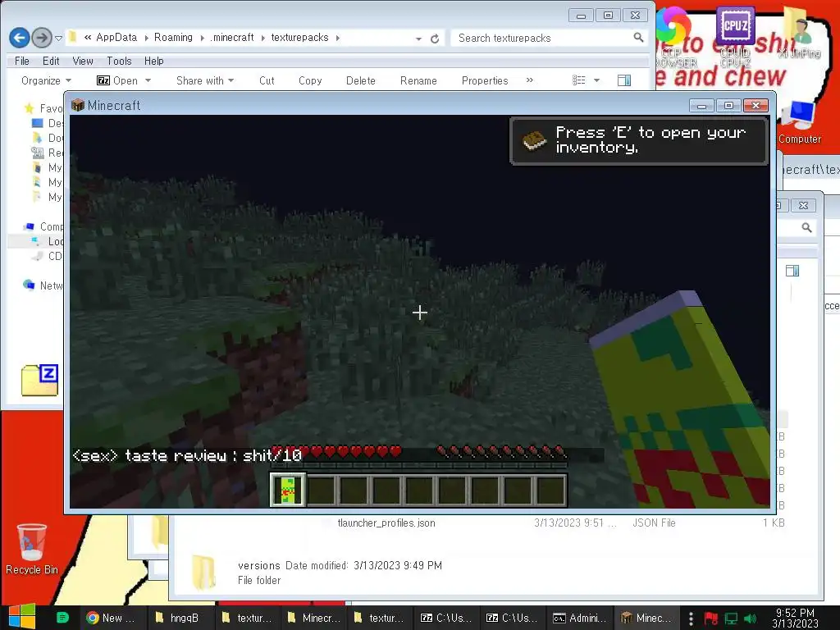840x630 pixels.
Task: Select Roaming in the address breadcrumb
Action: click(173, 38)
